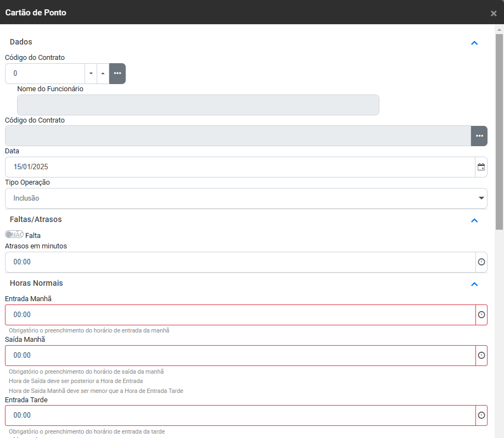Click the Data date input field
Image resolution: width=504 pixels, height=438 pixels.
coord(239,167)
